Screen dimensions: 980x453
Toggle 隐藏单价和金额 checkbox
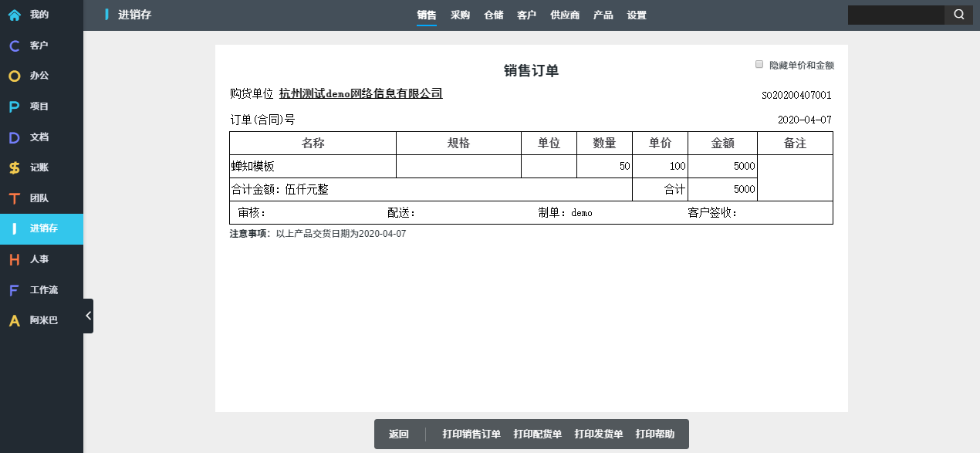click(759, 64)
